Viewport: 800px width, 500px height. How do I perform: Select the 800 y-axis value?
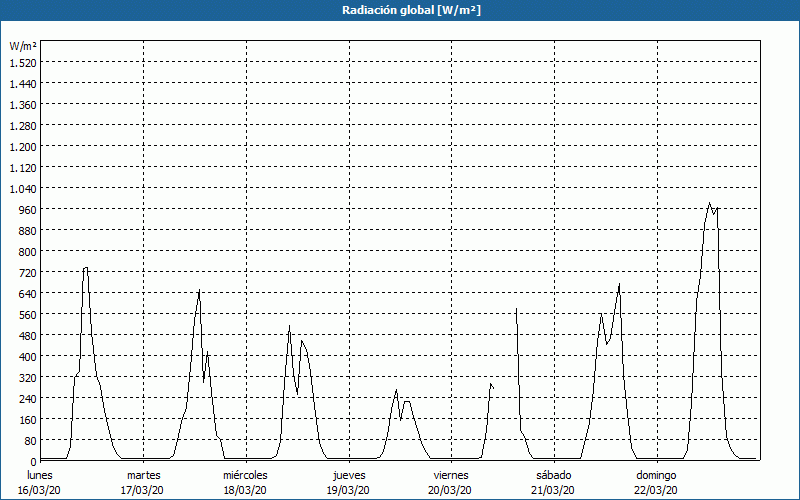pyautogui.click(x=28, y=252)
